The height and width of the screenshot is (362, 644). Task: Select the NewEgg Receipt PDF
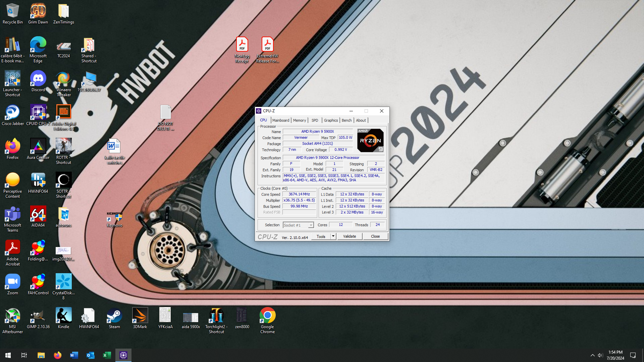242,50
